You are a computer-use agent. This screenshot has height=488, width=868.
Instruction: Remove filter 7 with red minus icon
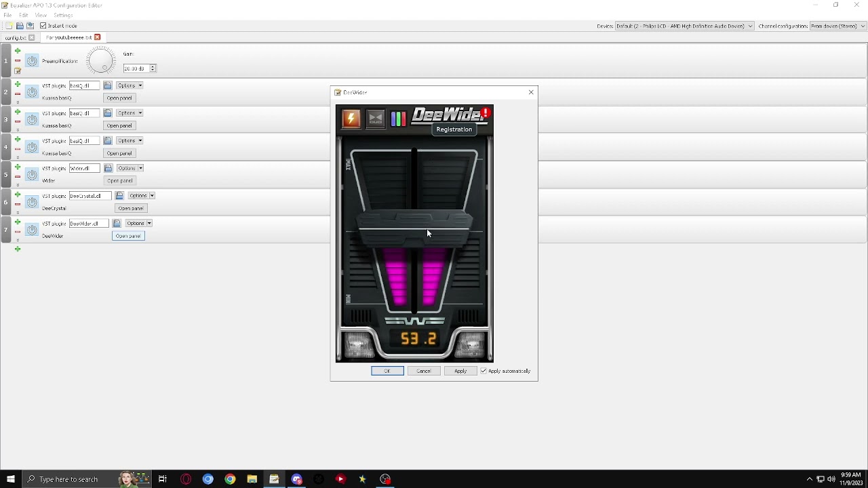(18, 232)
